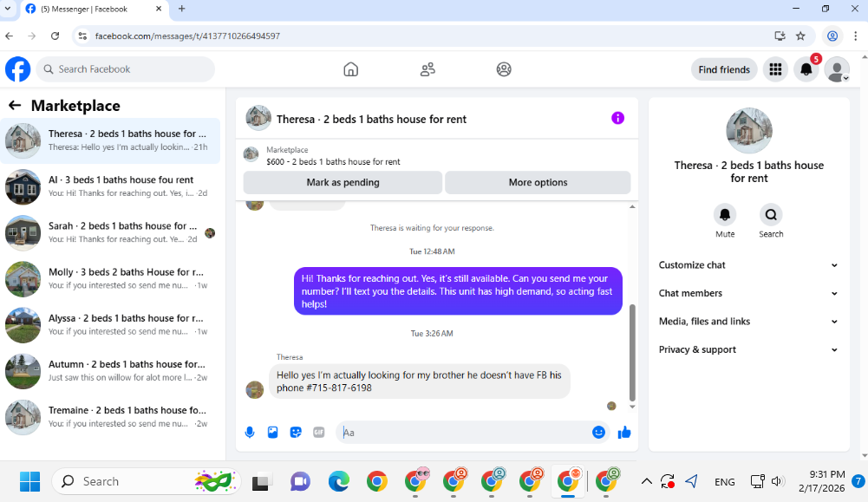
Task: Select the Messenger | Facebook tab
Action: point(95,9)
